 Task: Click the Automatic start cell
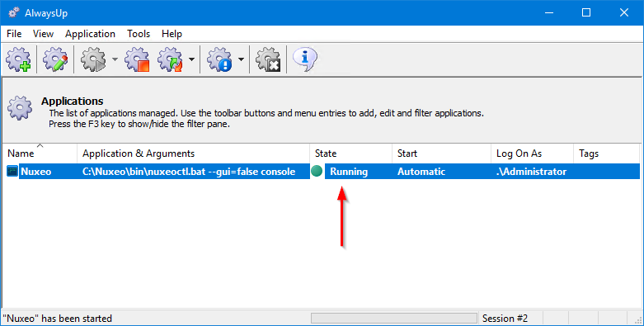pyautogui.click(x=421, y=172)
